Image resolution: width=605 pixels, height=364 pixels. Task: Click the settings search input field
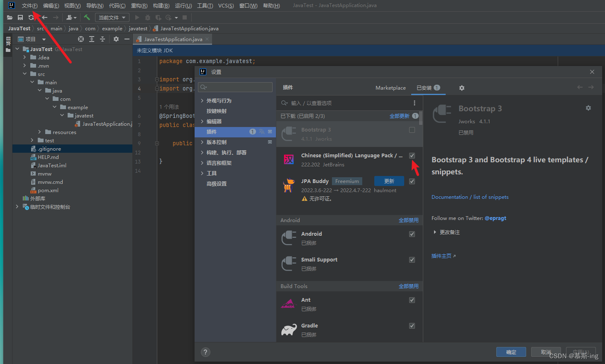(x=235, y=87)
